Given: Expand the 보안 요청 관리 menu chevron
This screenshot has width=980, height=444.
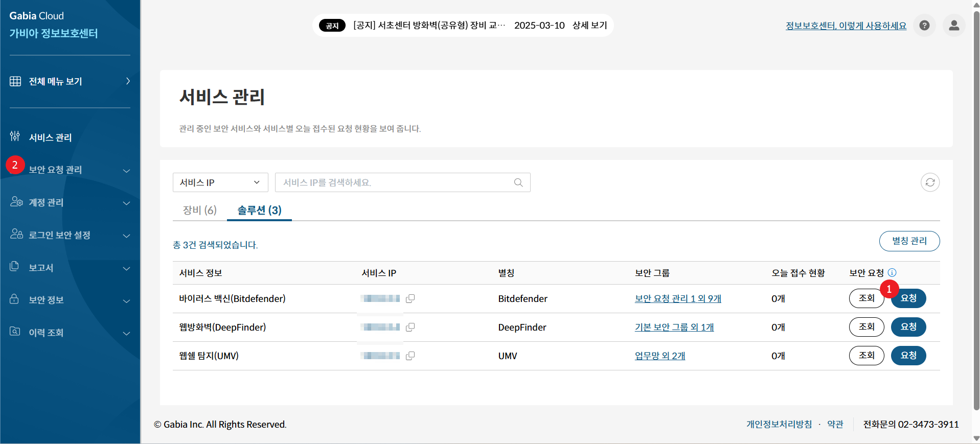Looking at the screenshot, I should point(126,171).
